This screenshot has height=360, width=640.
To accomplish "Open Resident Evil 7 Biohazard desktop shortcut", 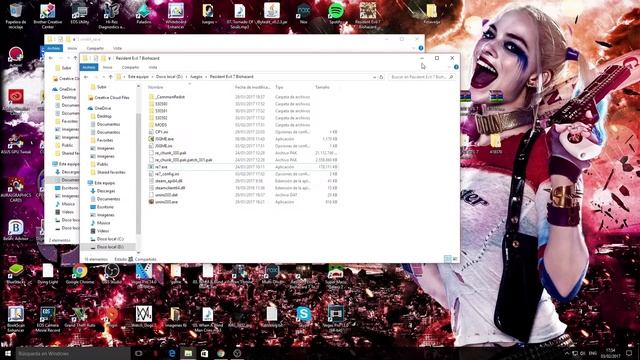I will [x=368, y=16].
